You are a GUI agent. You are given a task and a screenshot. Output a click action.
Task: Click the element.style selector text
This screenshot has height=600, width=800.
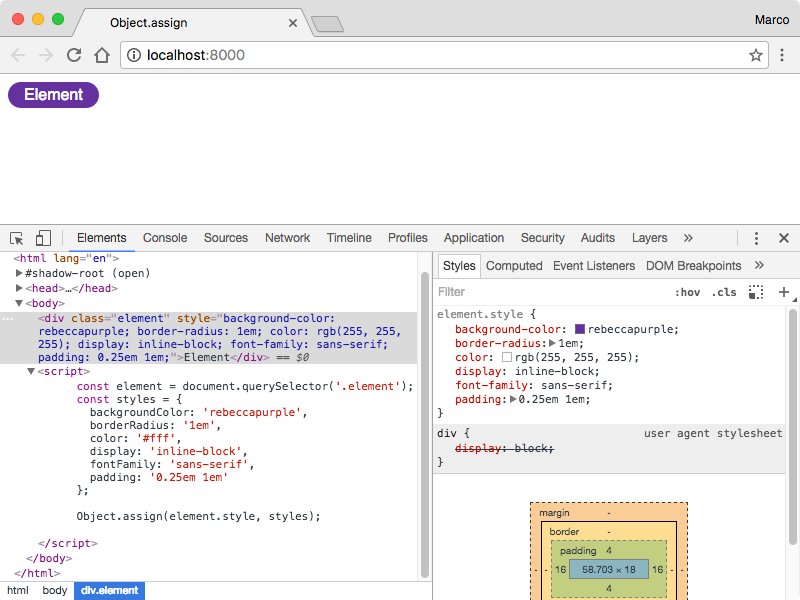[x=480, y=314]
